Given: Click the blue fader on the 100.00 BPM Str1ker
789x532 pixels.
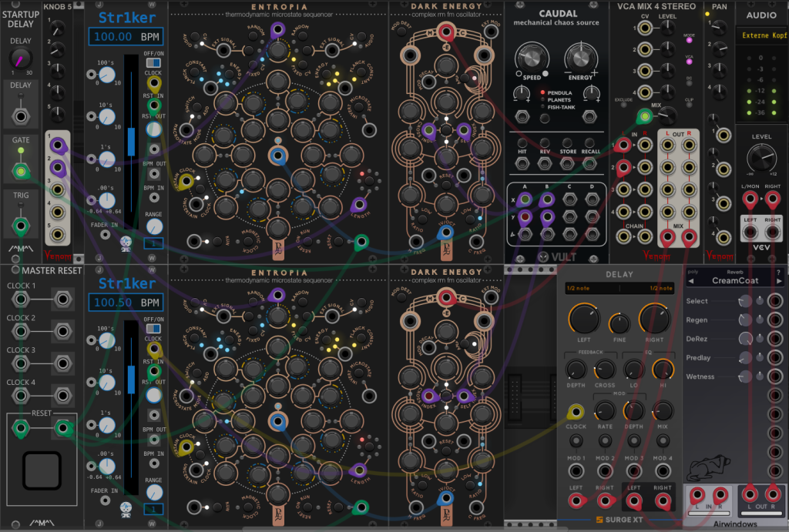Looking at the screenshot, I should click(131, 142).
